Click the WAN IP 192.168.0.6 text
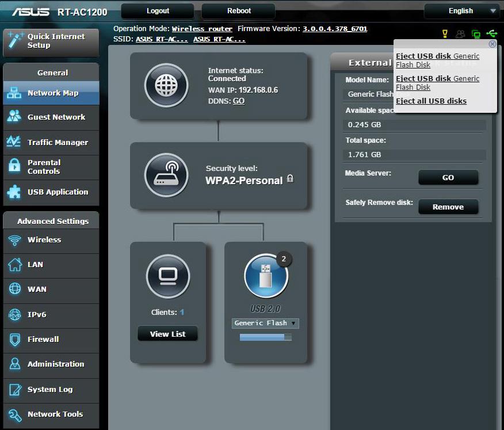The height and width of the screenshot is (430, 504). 243,90
